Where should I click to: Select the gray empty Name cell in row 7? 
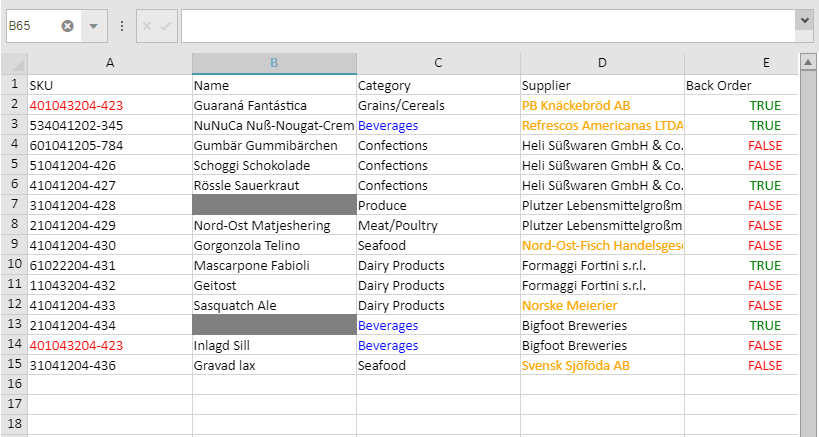coord(274,205)
